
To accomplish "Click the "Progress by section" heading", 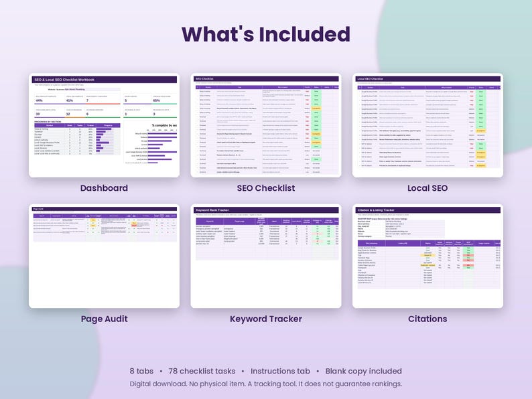I will pyautogui.click(x=48, y=122).
